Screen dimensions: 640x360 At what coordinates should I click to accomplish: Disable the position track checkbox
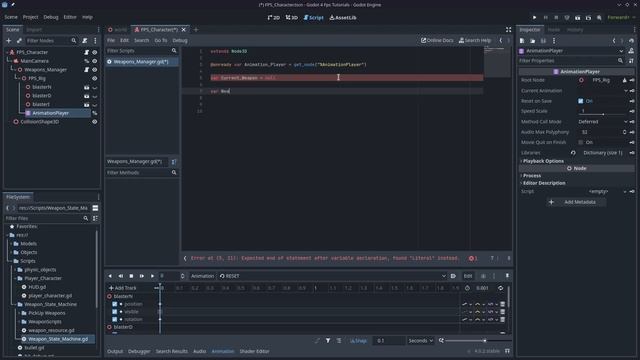click(x=115, y=304)
